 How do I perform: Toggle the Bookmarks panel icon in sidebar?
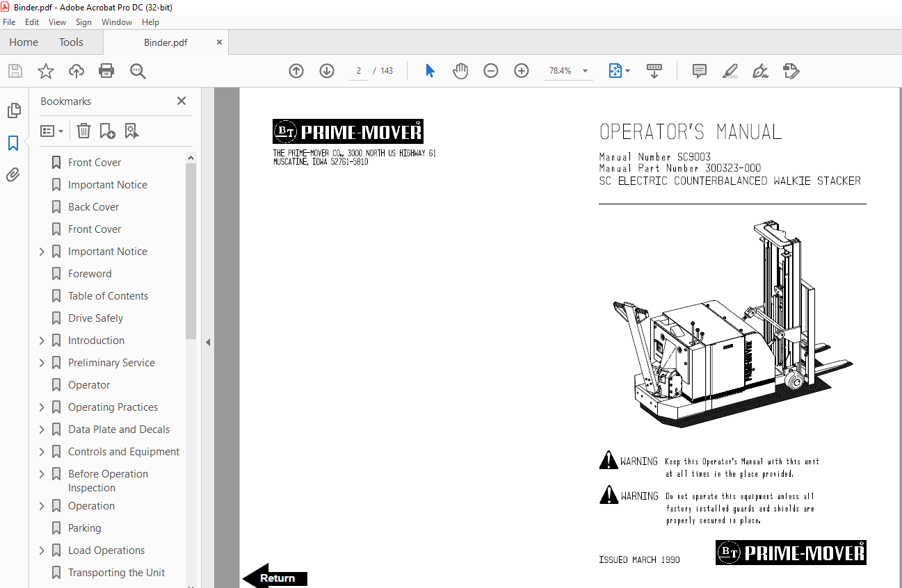pyautogui.click(x=13, y=143)
